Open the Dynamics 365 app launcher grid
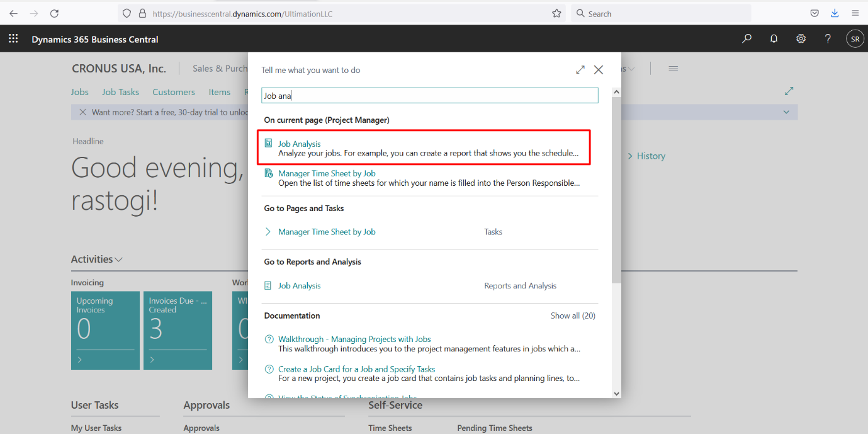 pyautogui.click(x=13, y=38)
